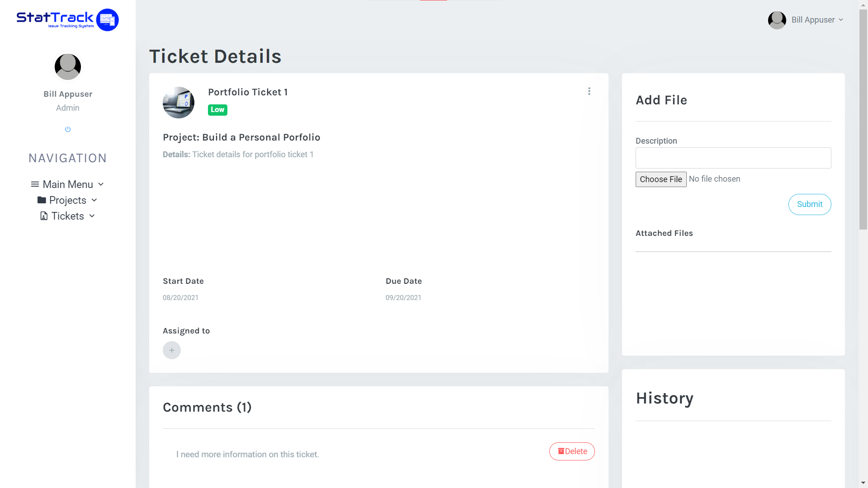Click the Choose File button
868x488 pixels.
pyautogui.click(x=661, y=179)
